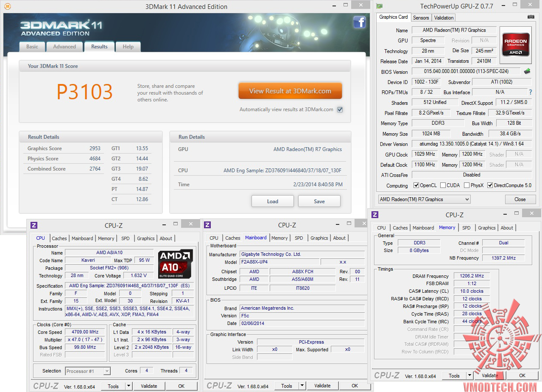Click the Load button in Run Details
Viewport: 542px width, 392px height.
pyautogui.click(x=273, y=201)
